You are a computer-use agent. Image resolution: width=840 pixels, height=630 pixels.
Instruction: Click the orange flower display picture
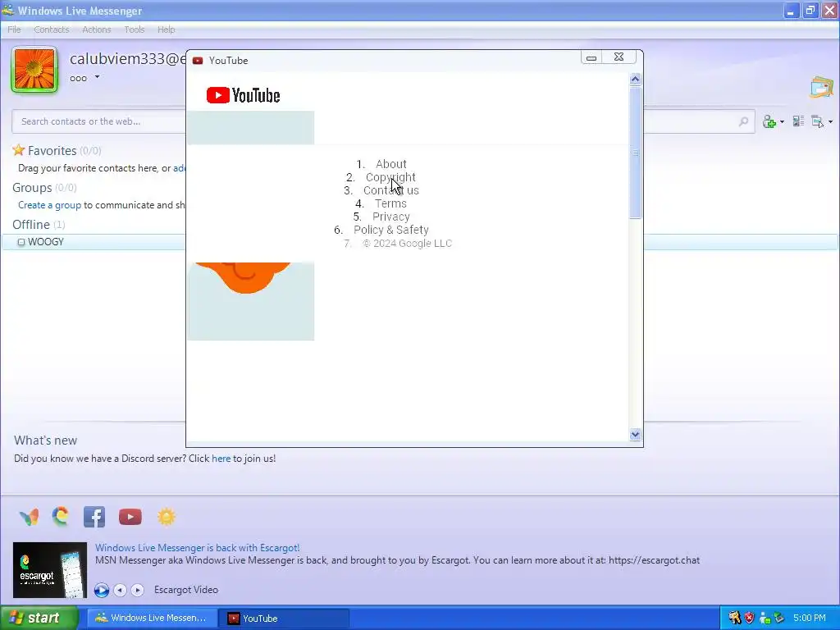tap(34, 70)
